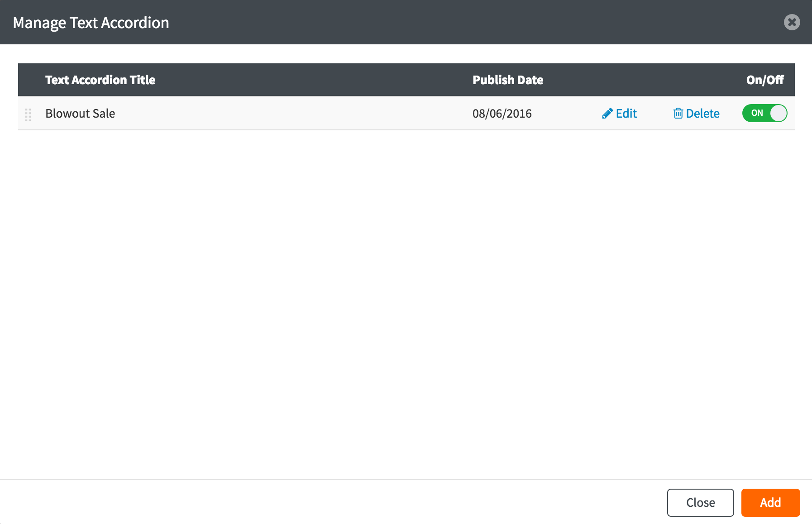Click the blank space between Blowout Sale and date
This screenshot has height=524, width=812.
click(294, 114)
